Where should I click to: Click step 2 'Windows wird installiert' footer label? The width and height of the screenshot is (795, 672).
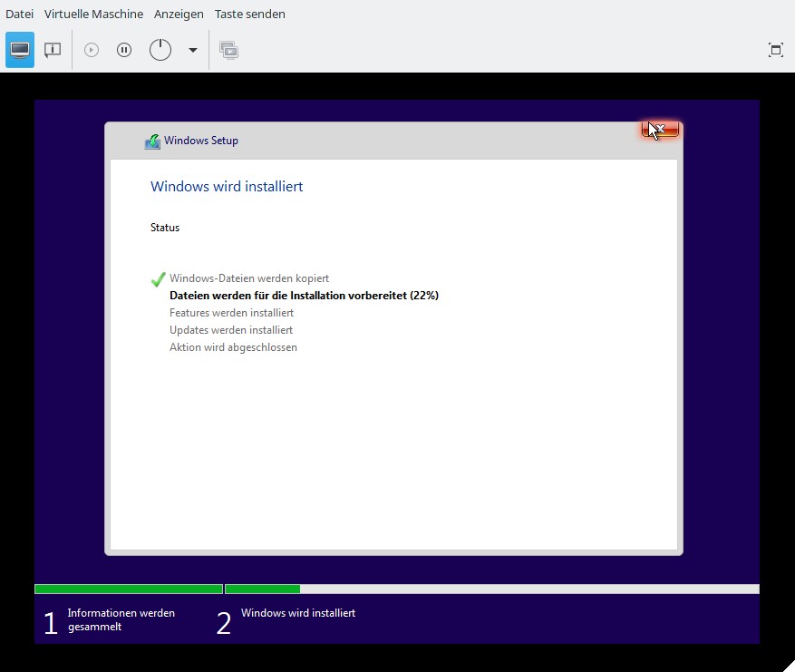click(x=298, y=613)
